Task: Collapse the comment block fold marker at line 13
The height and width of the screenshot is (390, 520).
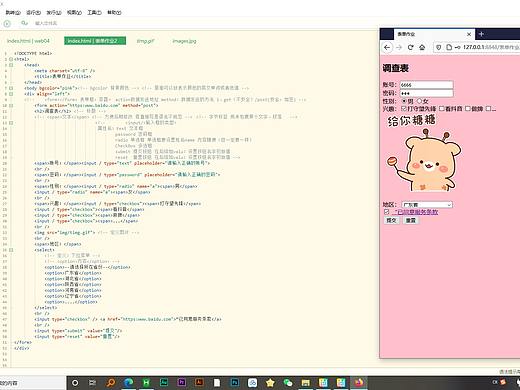Action: click(11, 123)
